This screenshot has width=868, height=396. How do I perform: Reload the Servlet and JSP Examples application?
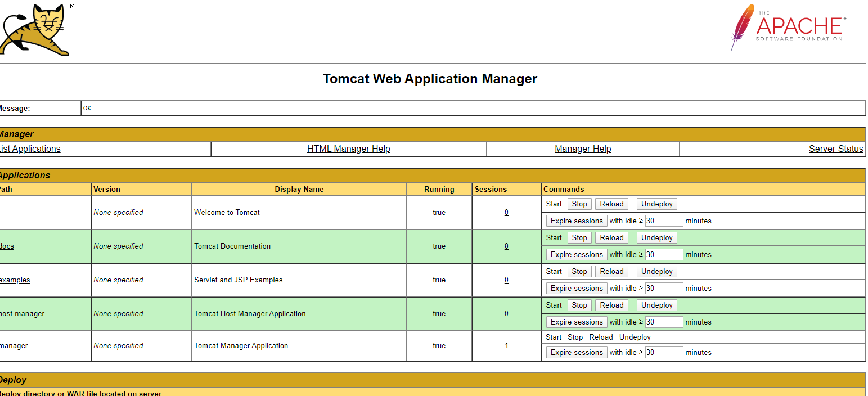coord(612,272)
